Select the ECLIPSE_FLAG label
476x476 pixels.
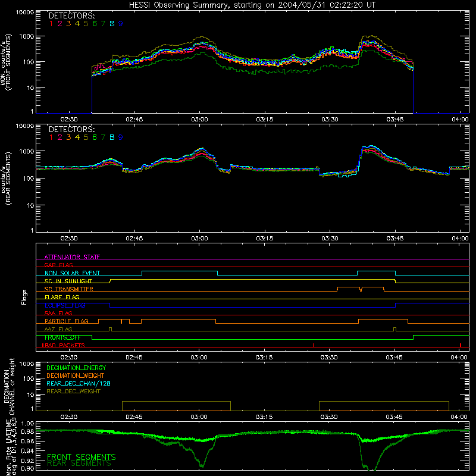[x=65, y=305]
